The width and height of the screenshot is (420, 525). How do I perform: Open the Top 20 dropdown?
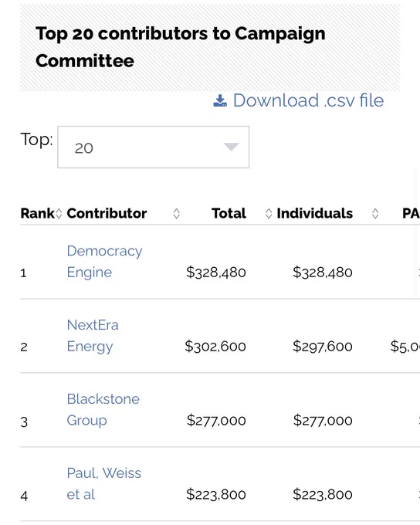click(154, 147)
